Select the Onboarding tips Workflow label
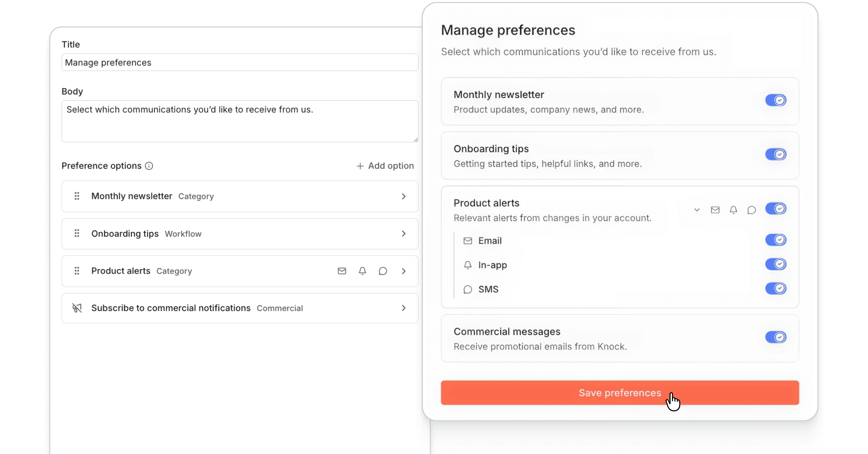The height and width of the screenshot is (454, 868). click(183, 234)
